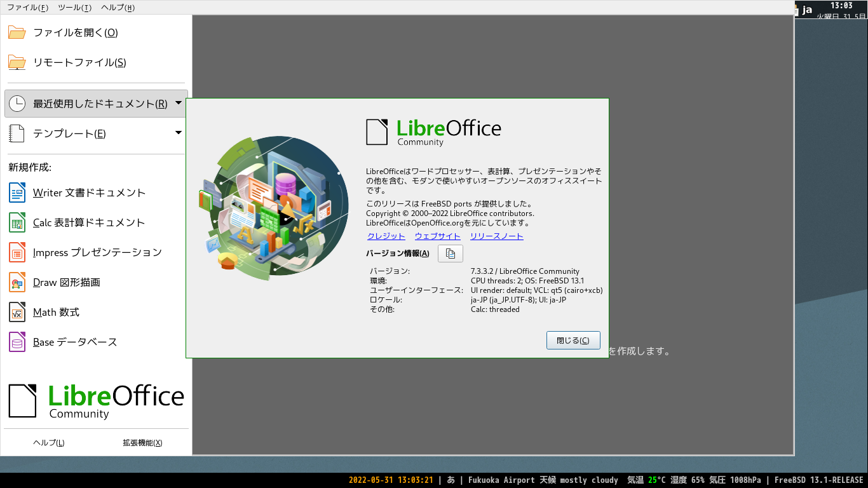
Task: Create a Calc 表計算ドキュメント
Action: point(89,222)
